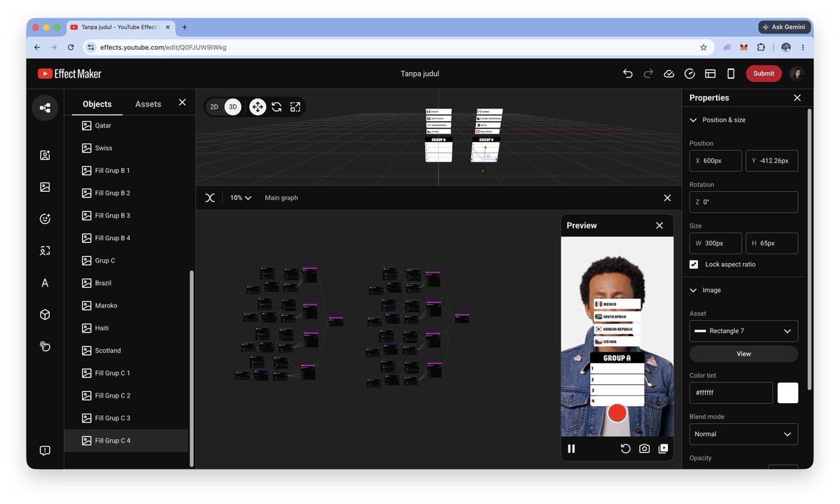Click the white color tint swatch
This screenshot has width=840, height=504.
click(x=787, y=393)
